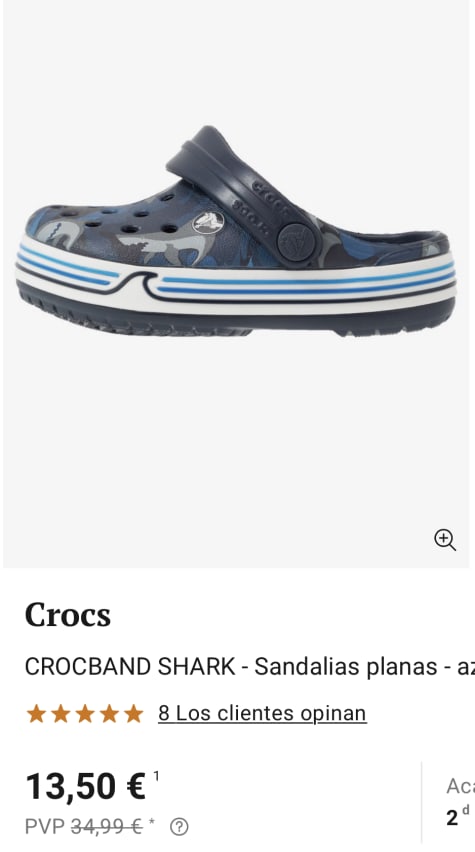Viewport: 475px width, 852px height.
Task: Click the first orange rating star
Action: 36,713
